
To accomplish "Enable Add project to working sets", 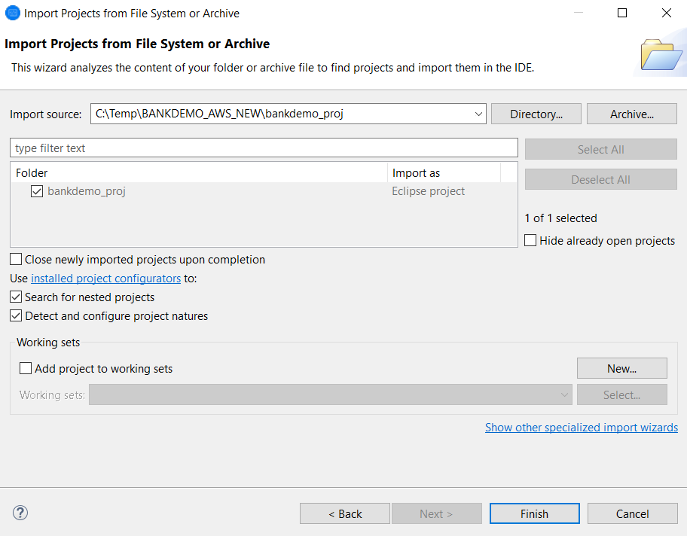I will [26, 369].
